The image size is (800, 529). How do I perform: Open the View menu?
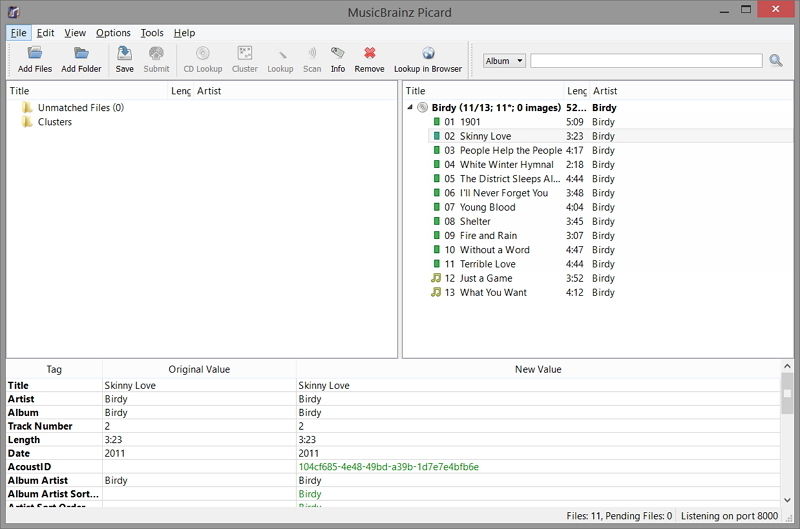click(x=75, y=33)
